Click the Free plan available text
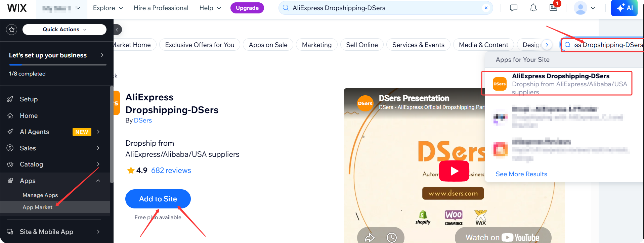This screenshot has width=644, height=243. pos(158,217)
